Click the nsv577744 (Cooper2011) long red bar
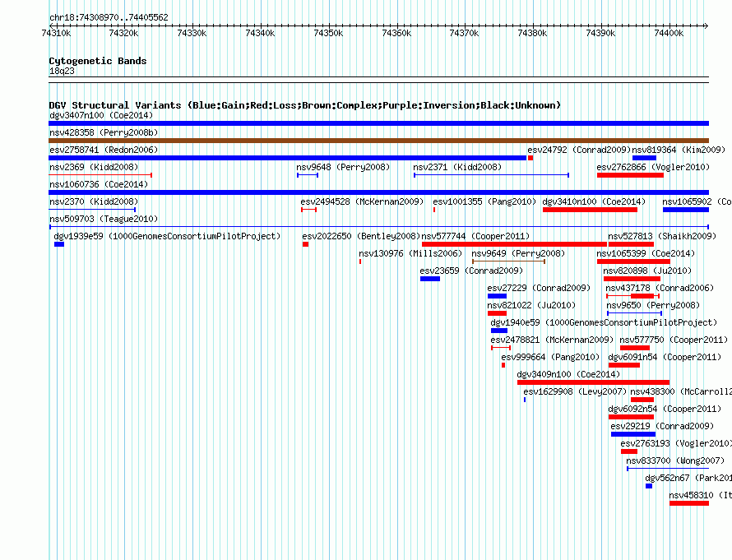Viewport: 732px width, 560px height. pos(514,244)
